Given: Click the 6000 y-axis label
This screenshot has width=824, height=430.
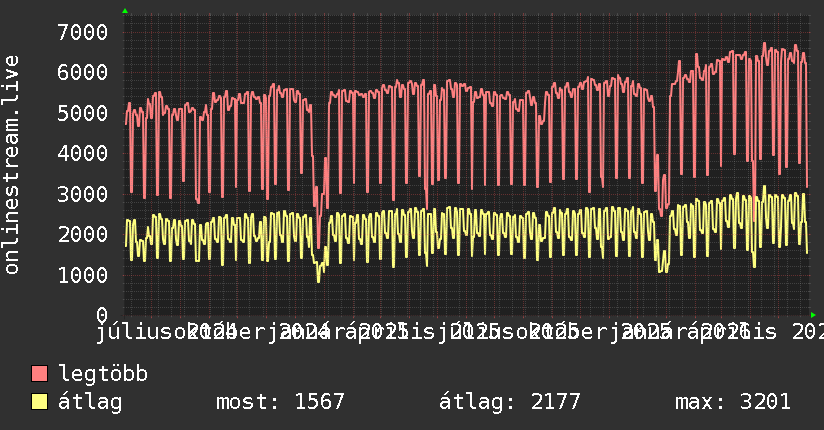Looking at the screenshot, I should (83, 73).
